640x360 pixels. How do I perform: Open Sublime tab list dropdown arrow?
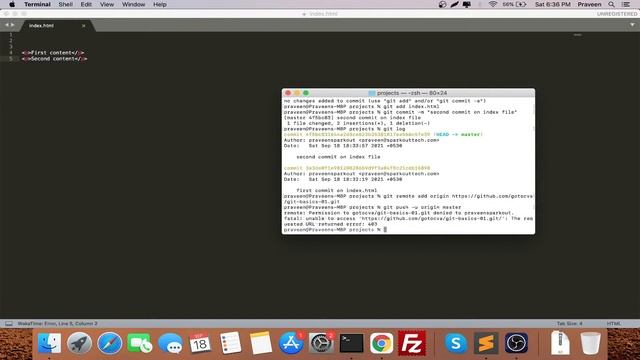pyautogui.click(x=632, y=25)
